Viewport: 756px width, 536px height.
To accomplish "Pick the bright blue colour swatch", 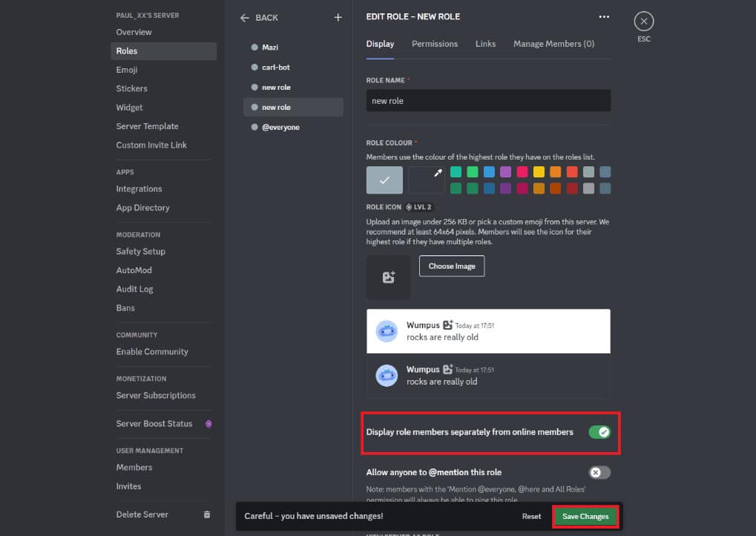I will 489,171.
